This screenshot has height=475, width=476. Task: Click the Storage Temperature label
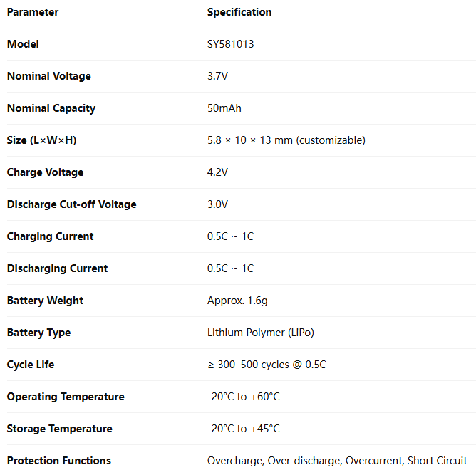coord(60,429)
